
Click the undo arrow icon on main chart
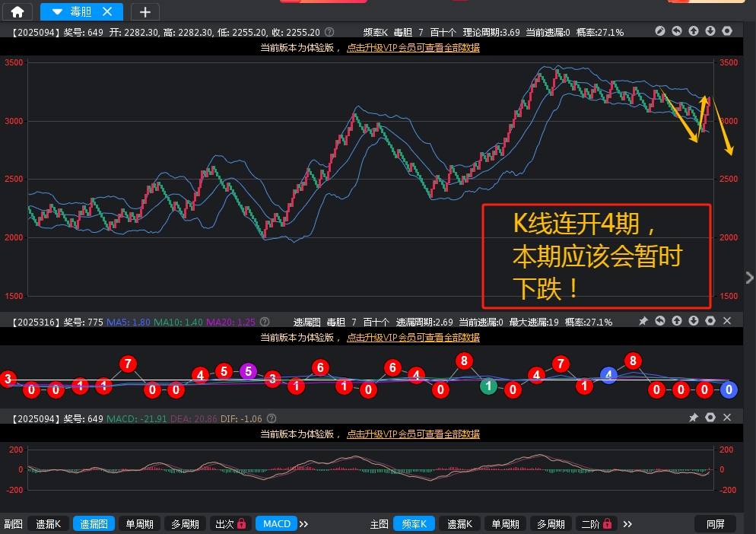click(x=676, y=31)
